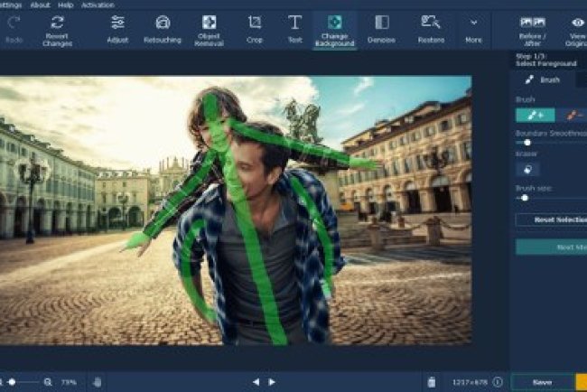Expand the More tools dropdown

[473, 23]
